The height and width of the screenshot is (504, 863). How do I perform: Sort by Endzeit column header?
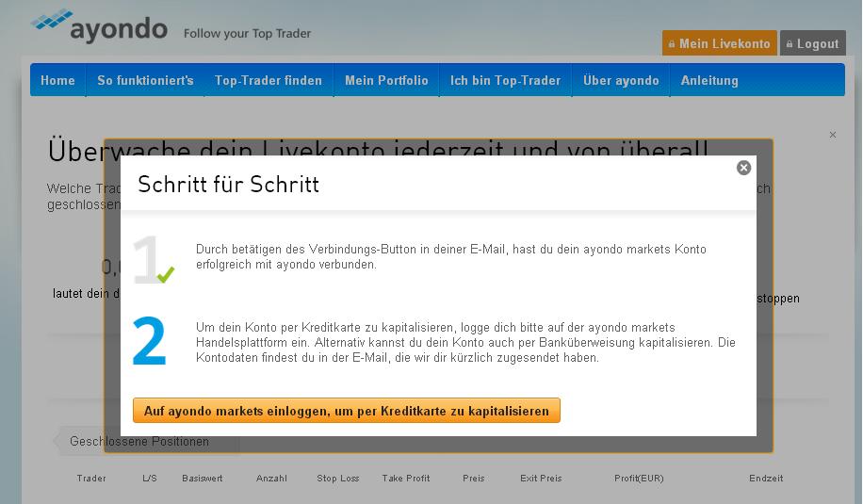[x=766, y=479]
